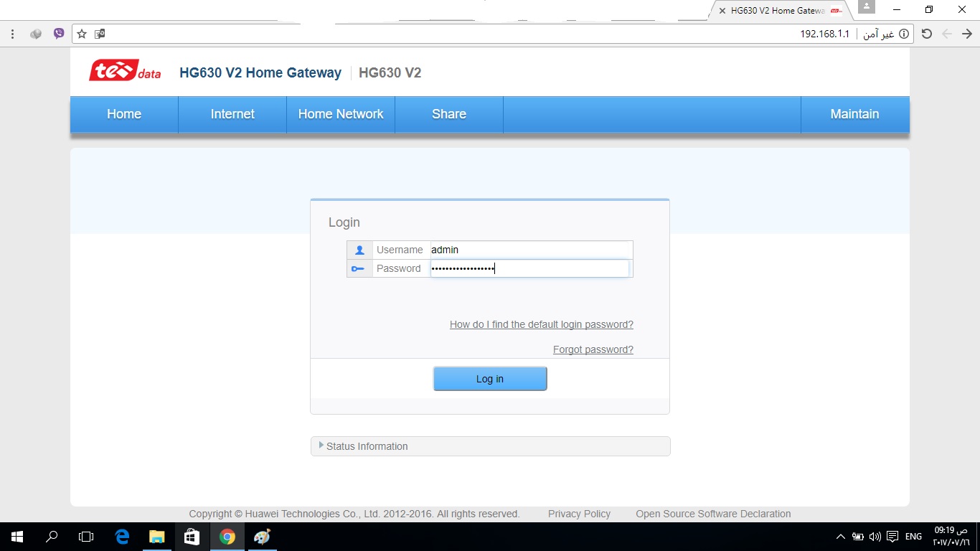Viewport: 980px width, 551px height.
Task: Open Microsoft Store from the taskbar
Action: click(x=192, y=537)
